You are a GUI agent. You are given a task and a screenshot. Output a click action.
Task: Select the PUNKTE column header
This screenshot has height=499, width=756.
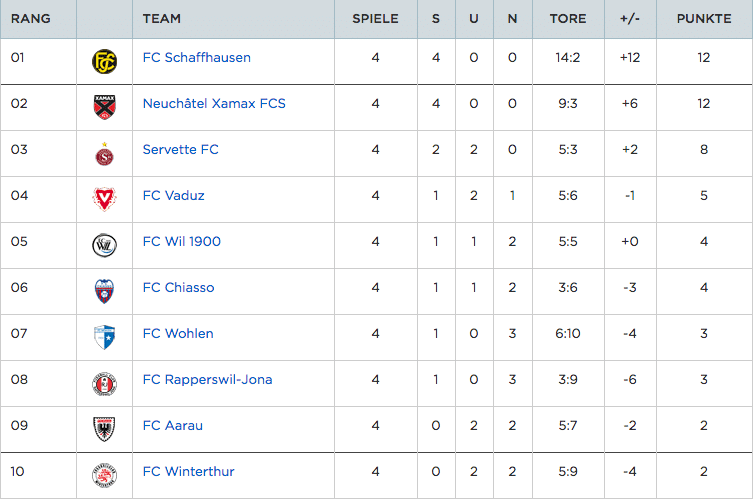(x=704, y=19)
